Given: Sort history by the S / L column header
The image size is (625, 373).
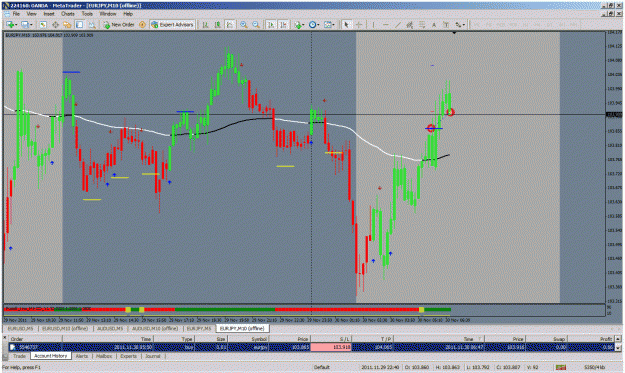Looking at the screenshot, I should click(x=330, y=339).
